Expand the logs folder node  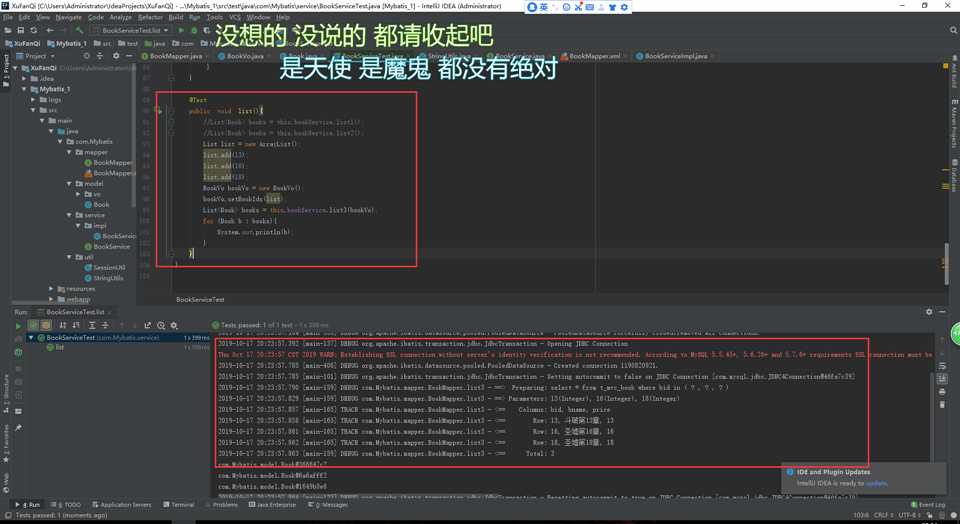pyautogui.click(x=33, y=99)
